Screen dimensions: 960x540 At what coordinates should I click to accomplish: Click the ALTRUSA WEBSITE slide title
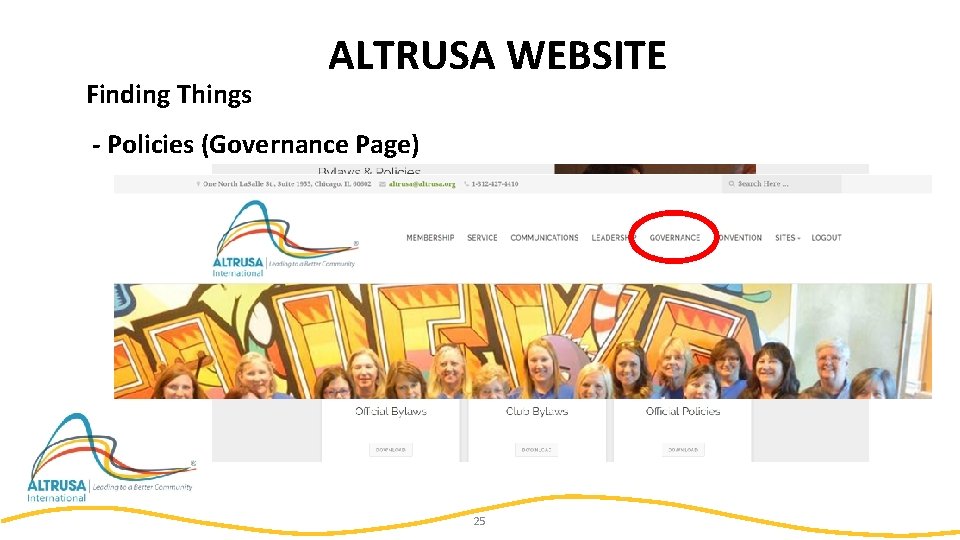point(497,55)
